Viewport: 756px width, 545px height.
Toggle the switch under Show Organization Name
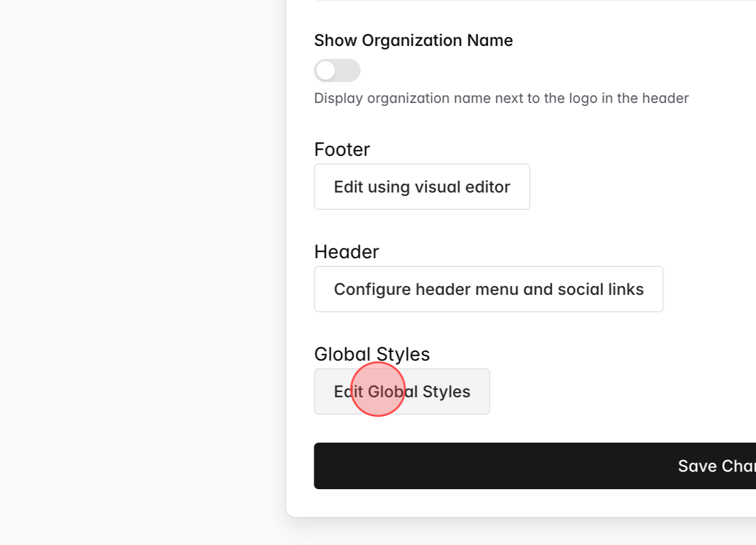338,70
